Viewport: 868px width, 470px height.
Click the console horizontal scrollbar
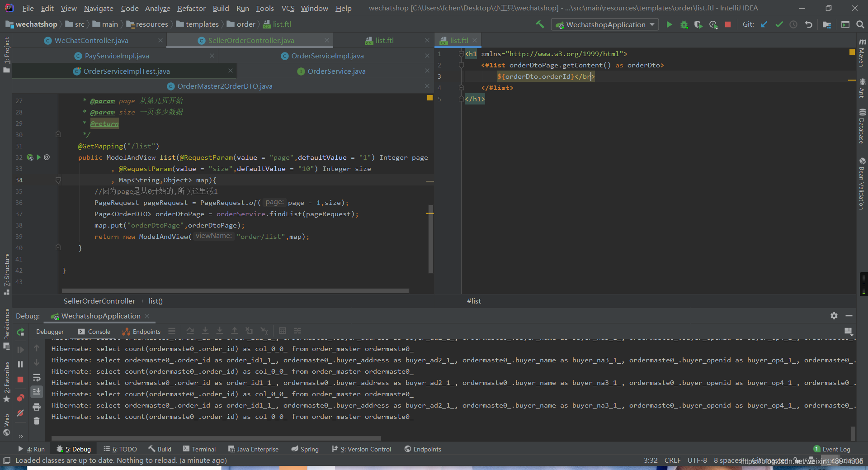216,438
